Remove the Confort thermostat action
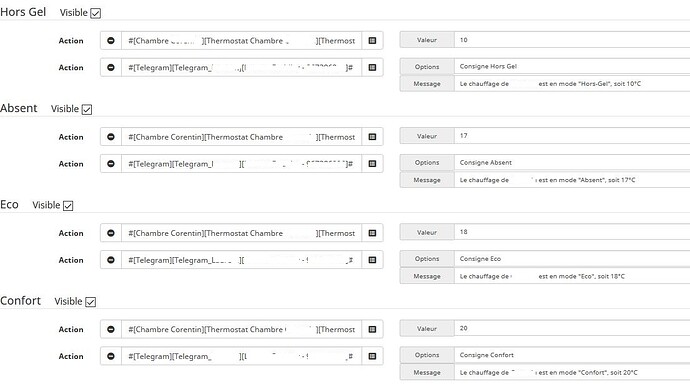 [111, 329]
